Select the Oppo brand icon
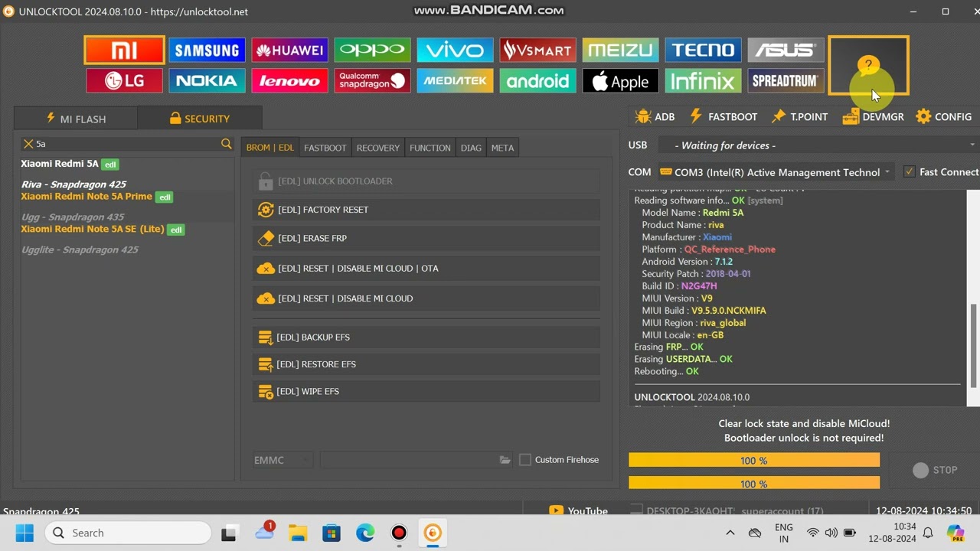 tap(372, 50)
